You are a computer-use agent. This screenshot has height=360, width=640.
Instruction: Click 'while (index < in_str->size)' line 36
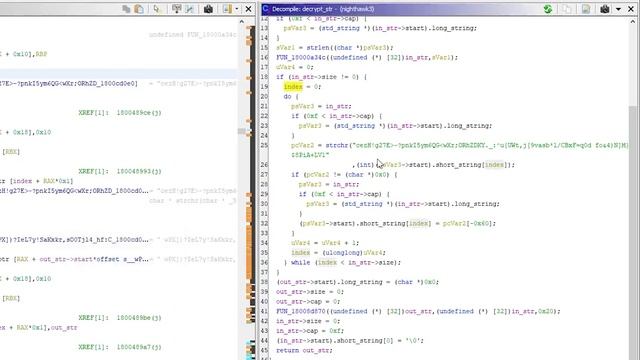346,262
